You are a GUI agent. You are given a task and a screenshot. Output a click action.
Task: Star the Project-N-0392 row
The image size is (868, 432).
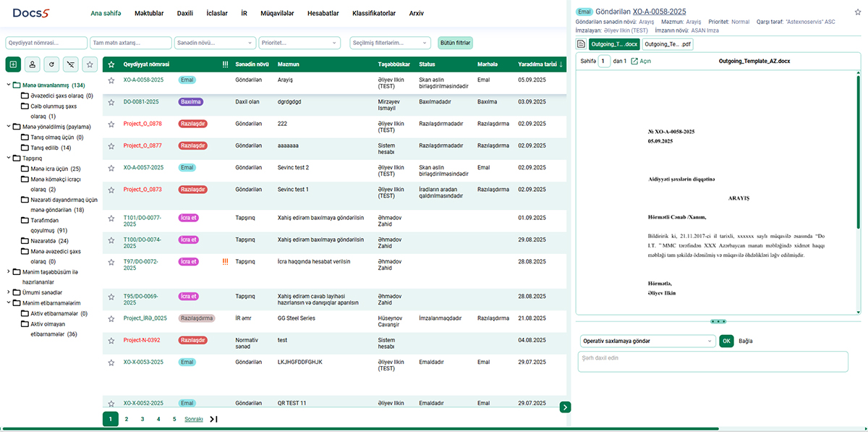point(111,340)
